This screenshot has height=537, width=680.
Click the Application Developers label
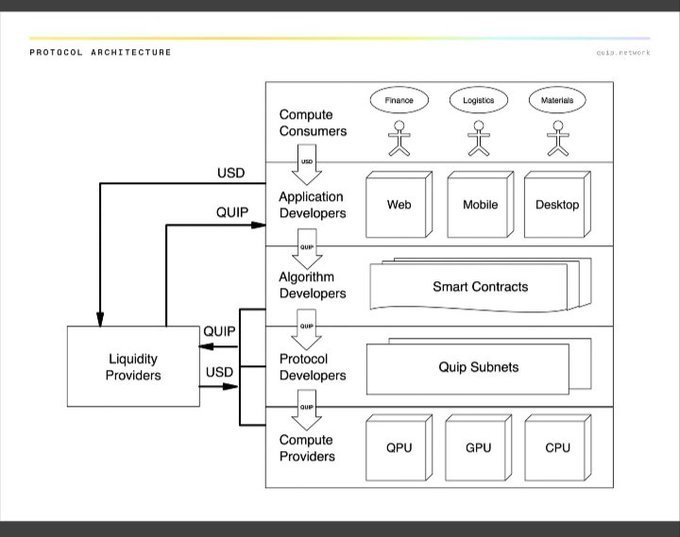point(312,205)
